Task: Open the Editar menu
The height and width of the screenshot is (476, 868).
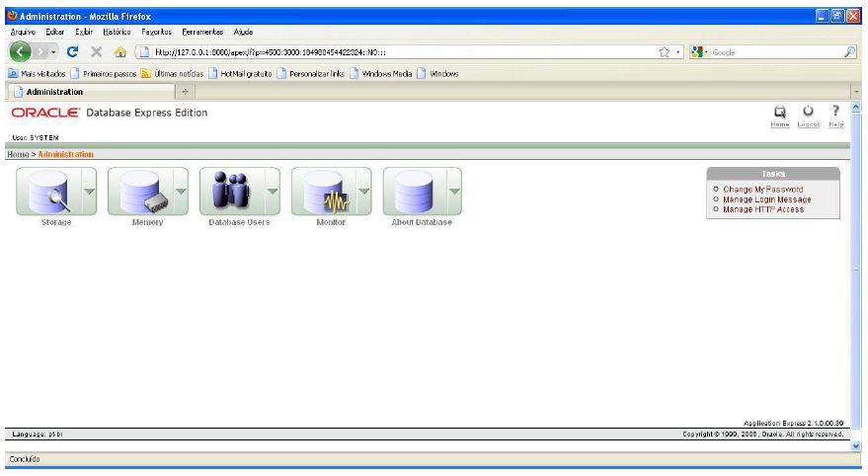Action: [54, 33]
